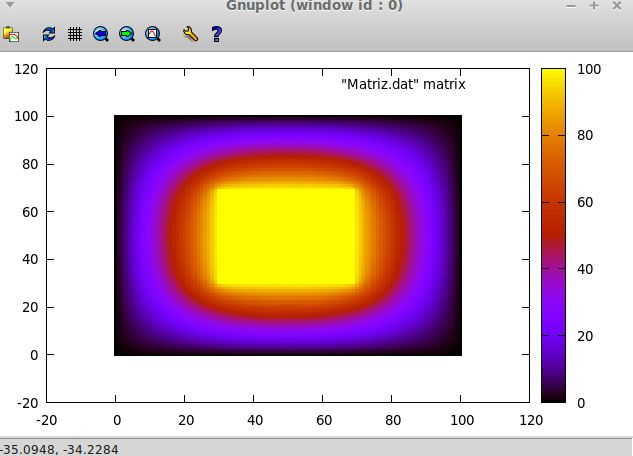Open window menu arrow in title bar
633x456 pixels.
[x=10, y=4]
